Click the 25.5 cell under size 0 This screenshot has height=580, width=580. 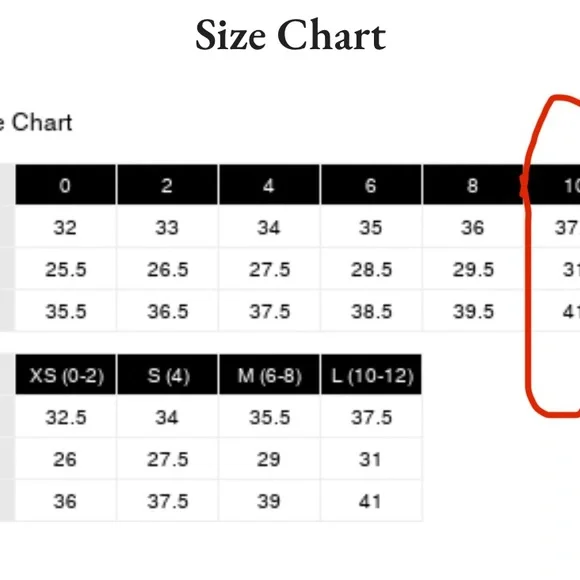point(65,269)
